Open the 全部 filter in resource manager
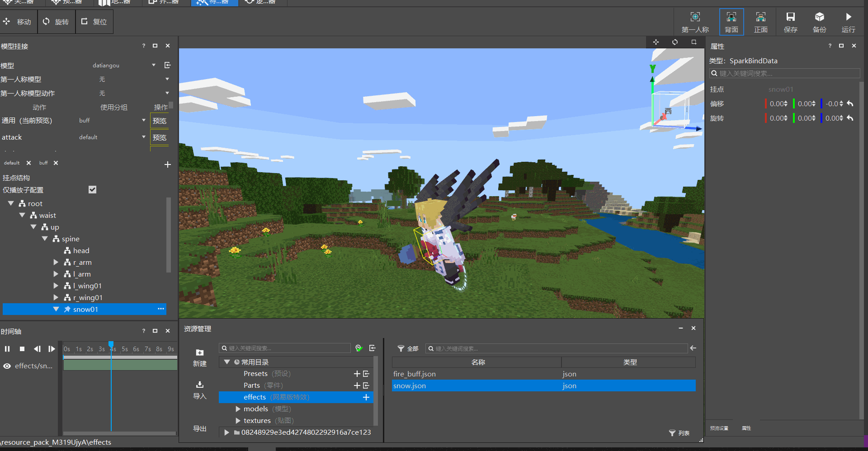 (408, 348)
